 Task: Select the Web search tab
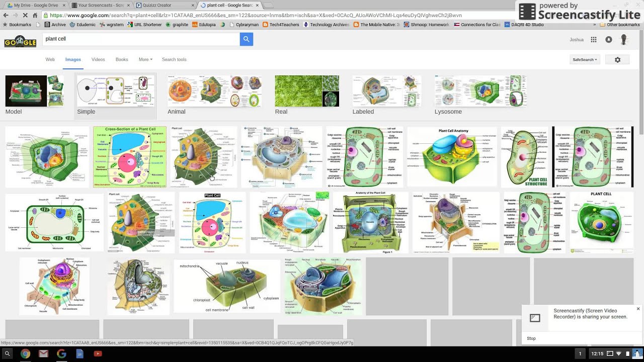click(50, 59)
